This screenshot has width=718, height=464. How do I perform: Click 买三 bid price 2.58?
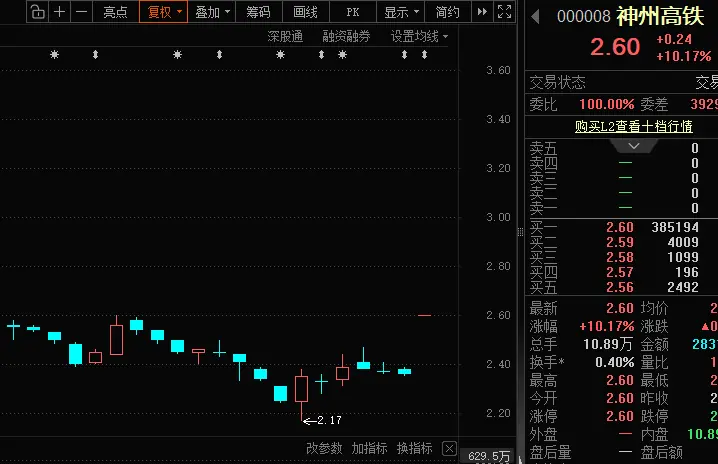pyautogui.click(x=620, y=257)
